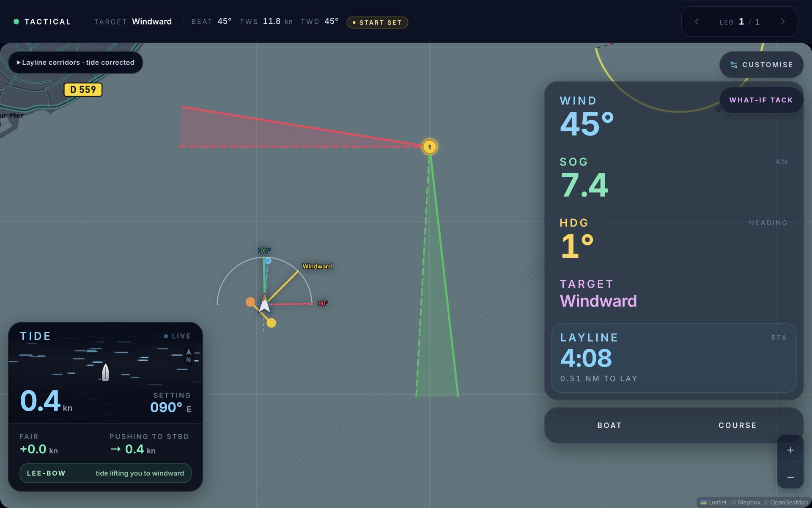Click the tide setting 090° E value
This screenshot has width=812, height=508.
pyautogui.click(x=171, y=407)
